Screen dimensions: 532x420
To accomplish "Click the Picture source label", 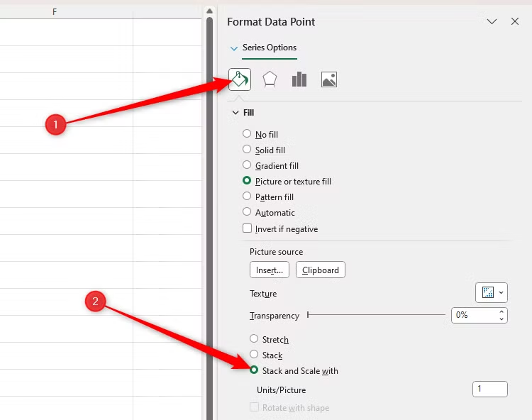I will pyautogui.click(x=276, y=252).
